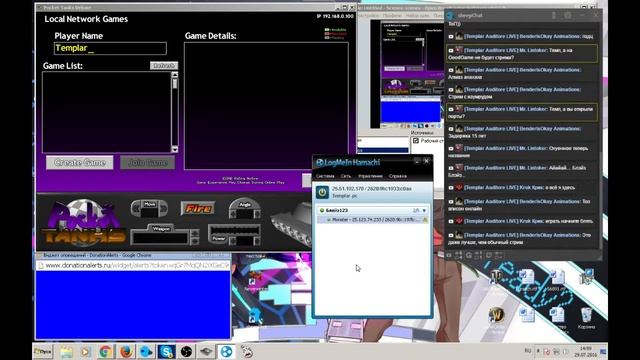
Task: Open Hamachi Управление menu
Action: tap(370, 176)
